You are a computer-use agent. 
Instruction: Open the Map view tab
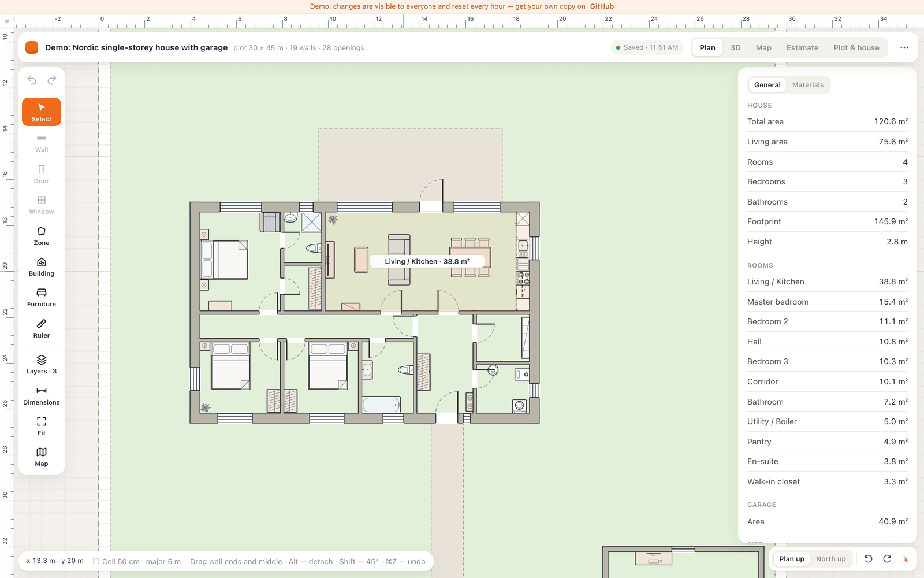point(763,47)
